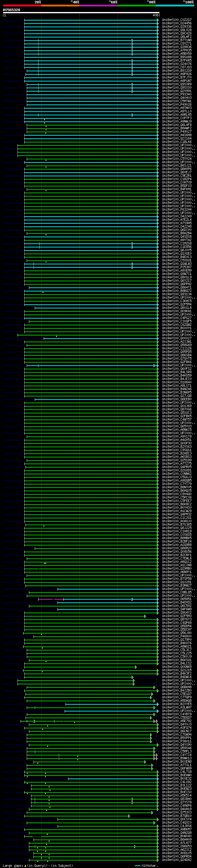197x868 pixels.
Task: Open hit UniRef100_P49026
Action: click(177, 104)
